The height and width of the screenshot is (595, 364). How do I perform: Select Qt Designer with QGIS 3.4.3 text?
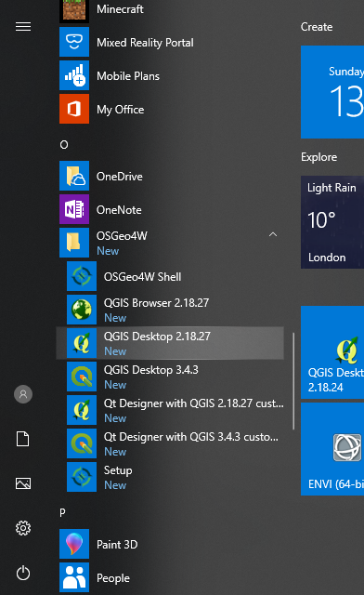[191, 437]
